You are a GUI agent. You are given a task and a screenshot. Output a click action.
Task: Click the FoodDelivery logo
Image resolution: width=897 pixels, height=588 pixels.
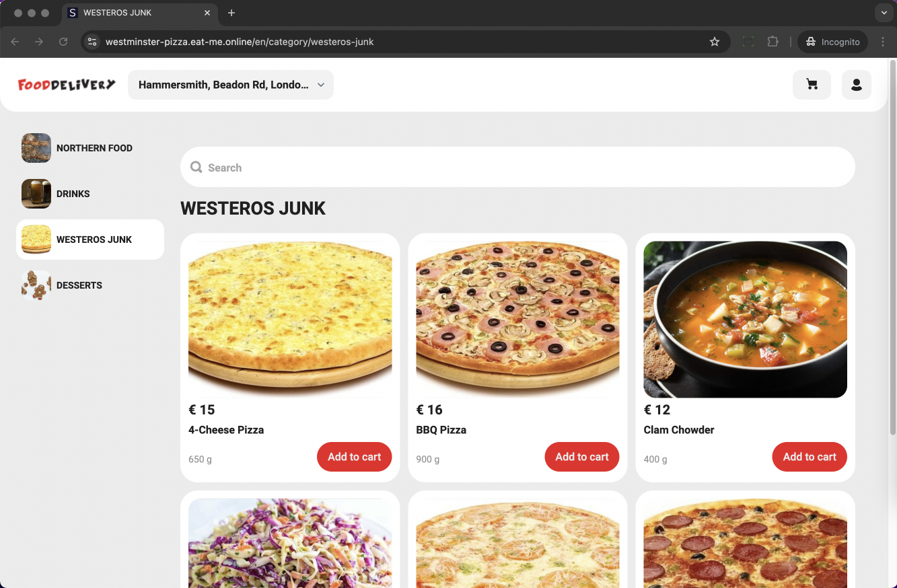pos(67,85)
